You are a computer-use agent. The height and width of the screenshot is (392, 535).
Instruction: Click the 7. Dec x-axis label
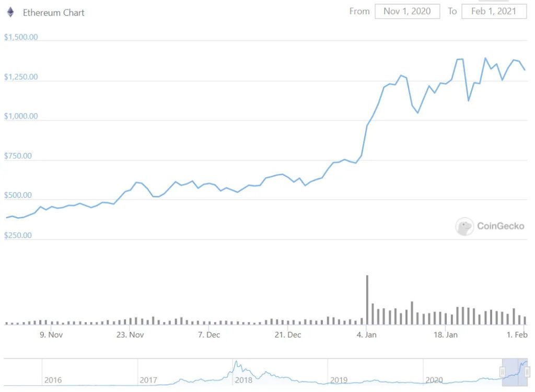tap(209, 335)
